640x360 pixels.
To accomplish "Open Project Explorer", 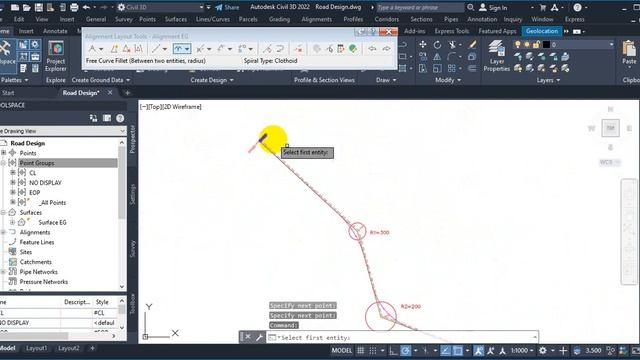I will (x=56, y=56).
